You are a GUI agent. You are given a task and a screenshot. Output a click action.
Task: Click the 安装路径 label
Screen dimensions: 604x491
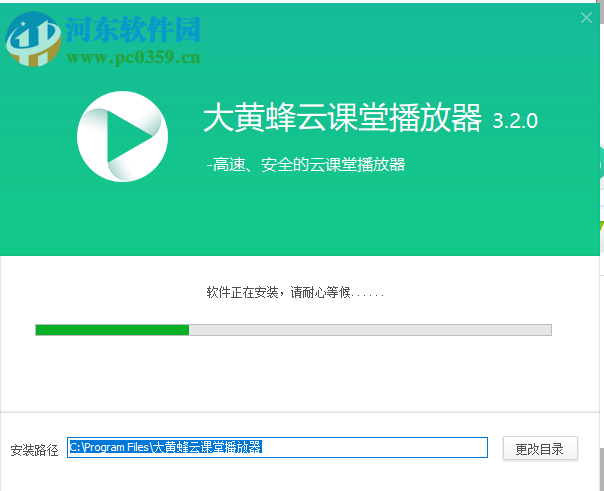coord(34,450)
